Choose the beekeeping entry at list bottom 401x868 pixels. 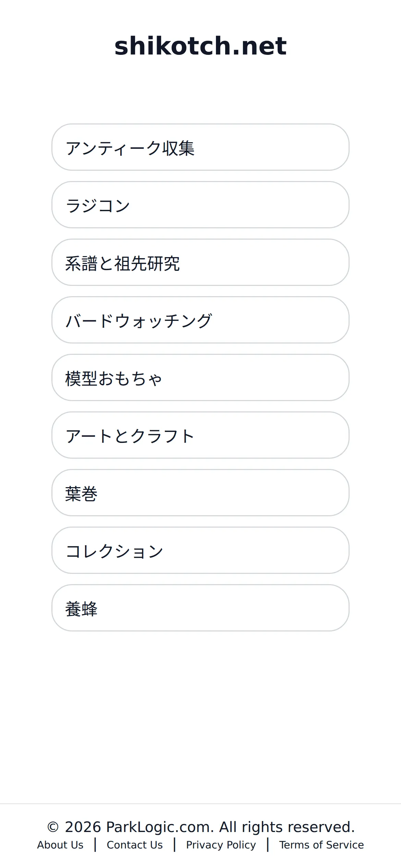click(x=200, y=608)
